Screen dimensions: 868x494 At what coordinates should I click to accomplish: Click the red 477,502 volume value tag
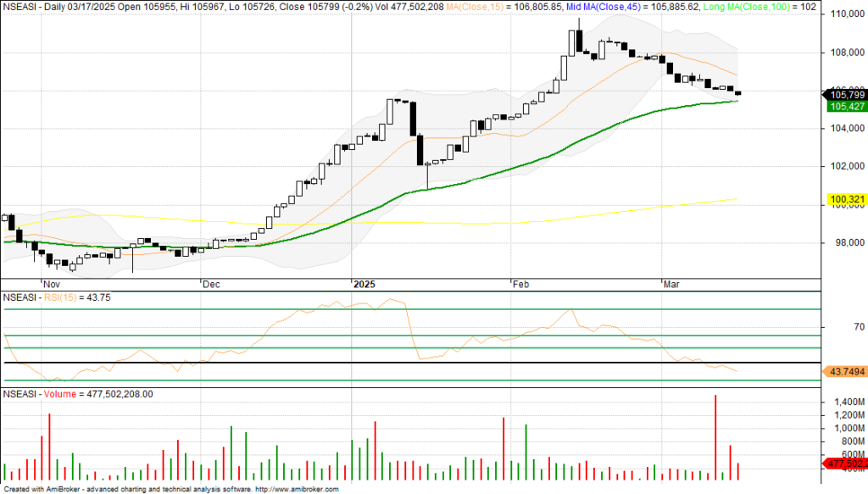click(x=843, y=463)
